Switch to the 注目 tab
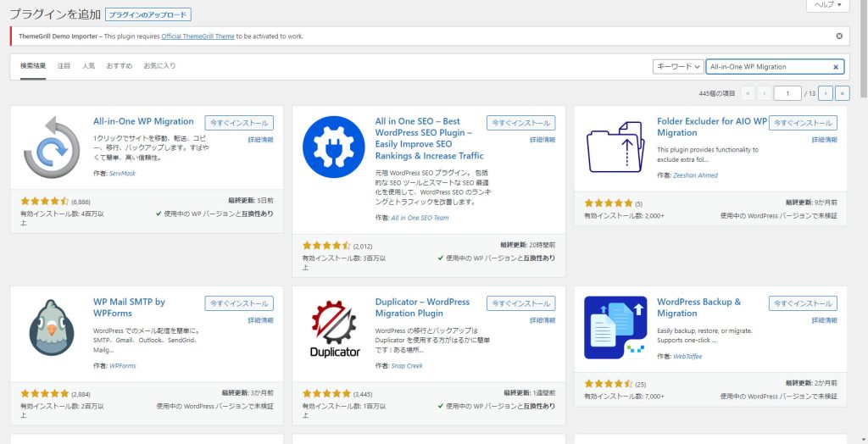The height and width of the screenshot is (444, 868). point(64,65)
